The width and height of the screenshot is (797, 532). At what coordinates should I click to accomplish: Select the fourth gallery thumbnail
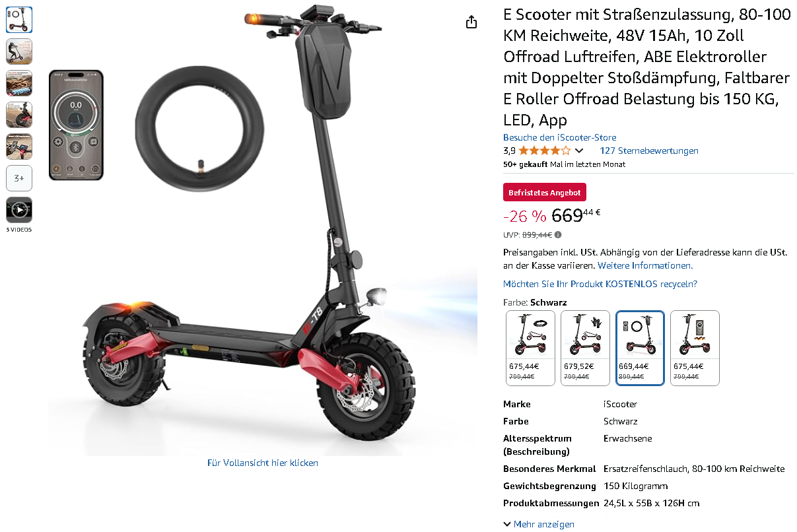click(19, 115)
